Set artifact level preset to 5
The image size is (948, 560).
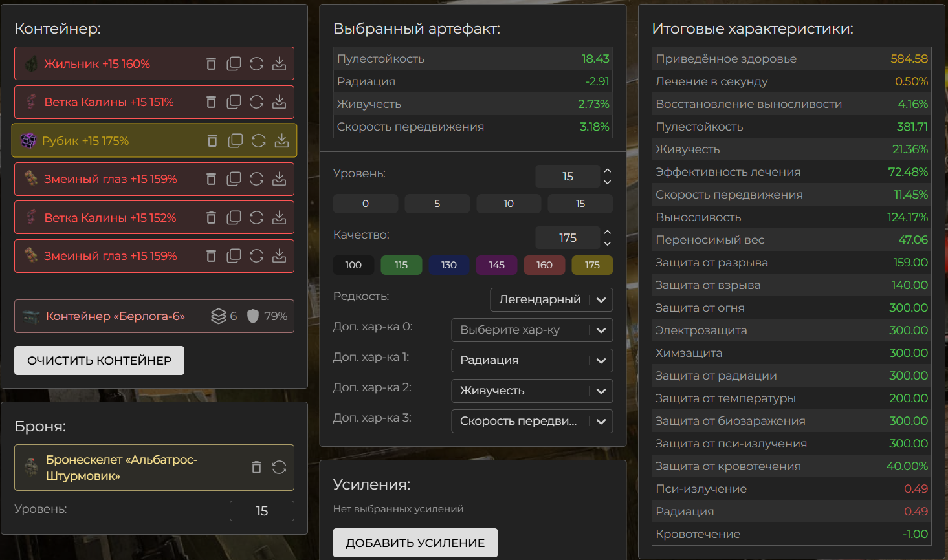tap(437, 204)
